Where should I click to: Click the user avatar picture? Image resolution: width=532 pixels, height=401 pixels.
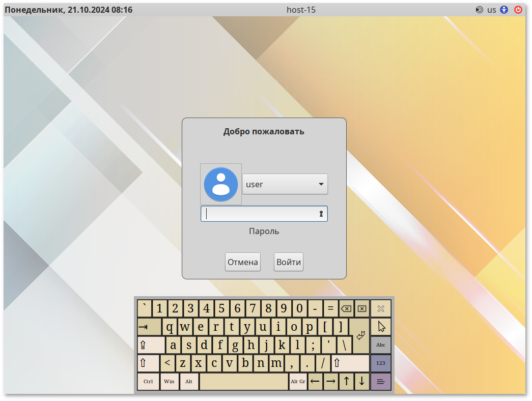[x=221, y=184]
